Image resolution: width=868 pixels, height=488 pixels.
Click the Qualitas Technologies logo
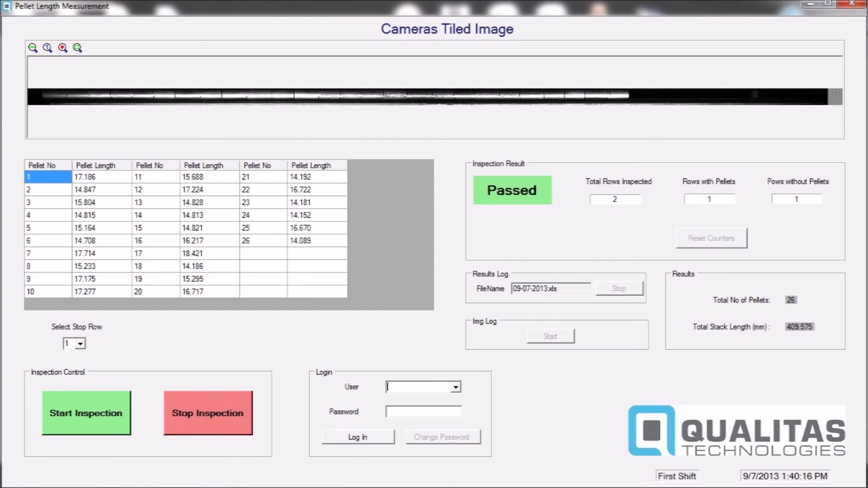736,431
